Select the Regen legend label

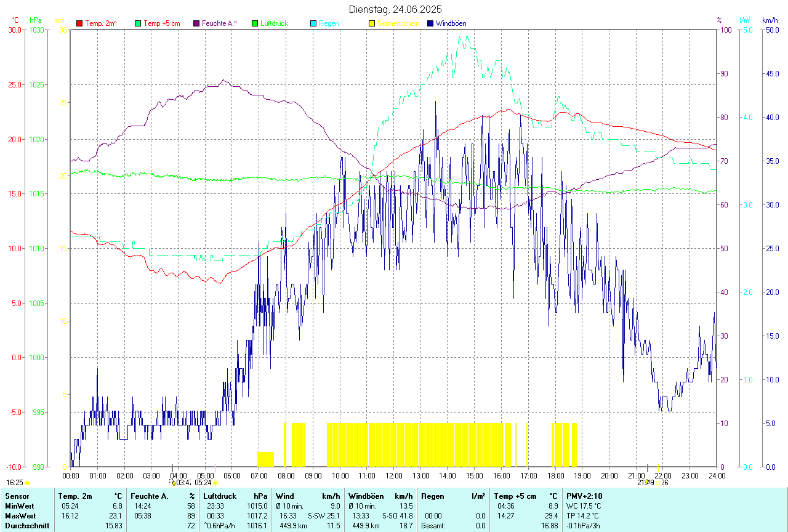329,23
